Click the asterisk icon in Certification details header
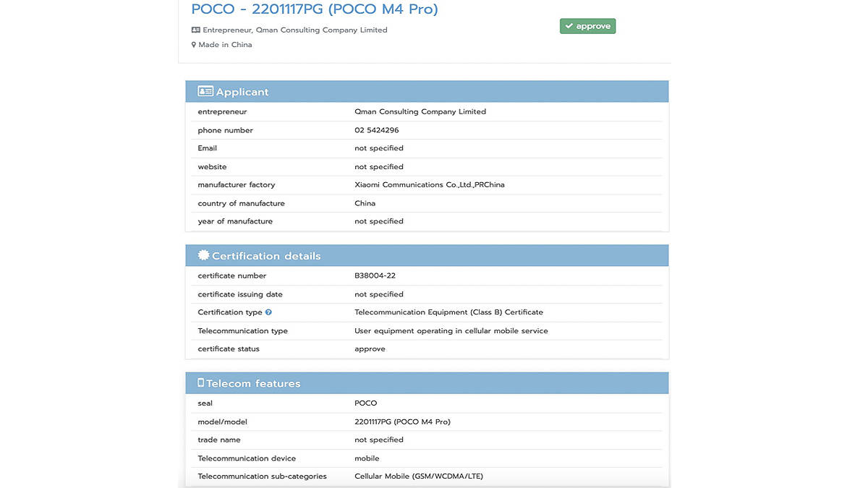The height and width of the screenshot is (488, 868). [203, 254]
